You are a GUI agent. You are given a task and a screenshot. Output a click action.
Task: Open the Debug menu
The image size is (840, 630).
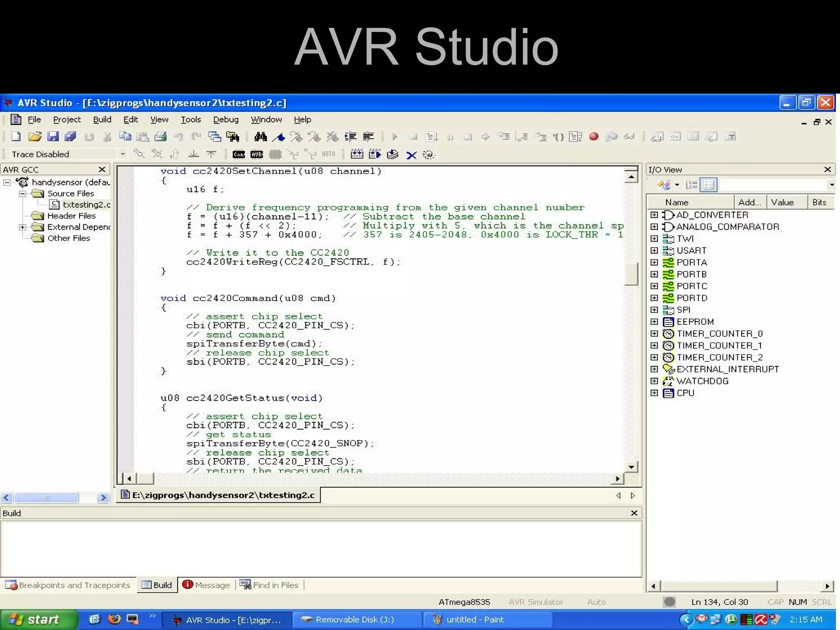tap(226, 119)
